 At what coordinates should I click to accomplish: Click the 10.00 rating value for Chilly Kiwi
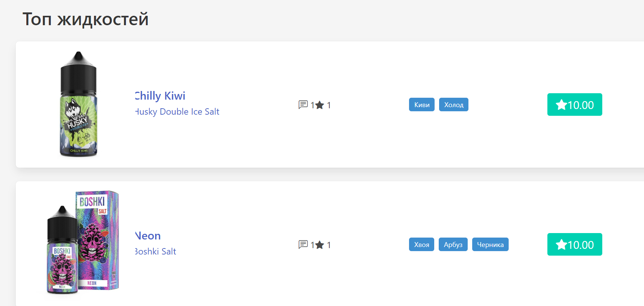(x=581, y=105)
